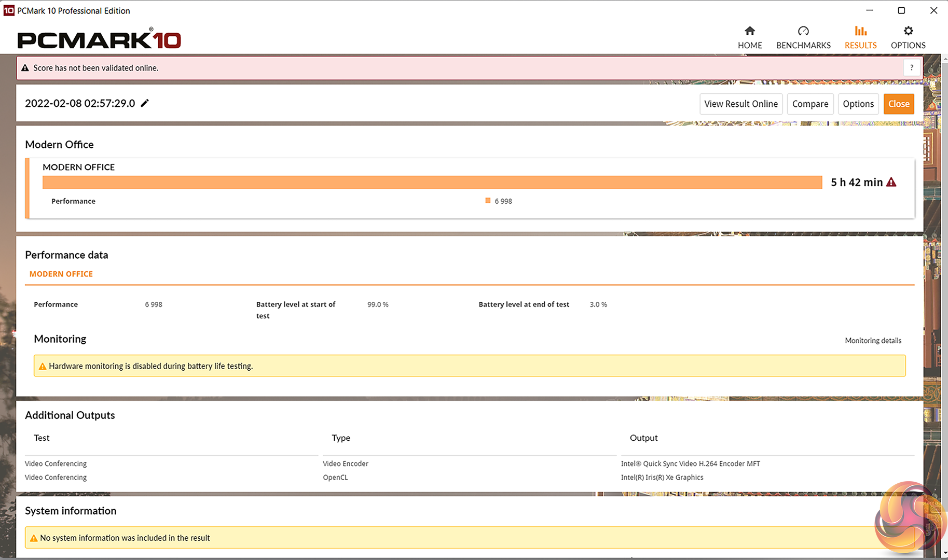Click the Performance data heading
The height and width of the screenshot is (560, 948).
tap(66, 255)
